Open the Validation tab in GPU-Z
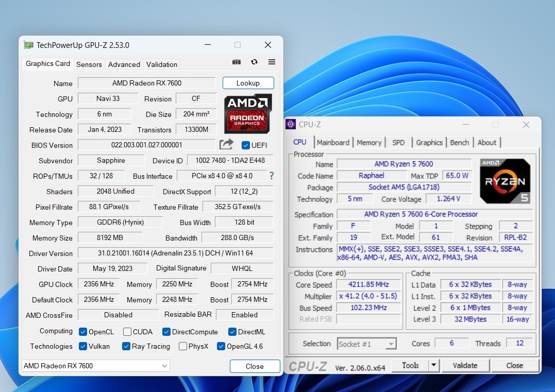Viewport: 555px width, 392px height. pos(162,64)
